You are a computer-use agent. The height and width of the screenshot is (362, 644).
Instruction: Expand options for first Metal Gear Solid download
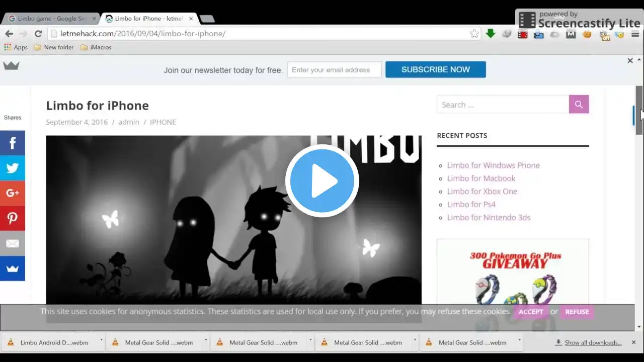pyautogui.click(x=206, y=340)
